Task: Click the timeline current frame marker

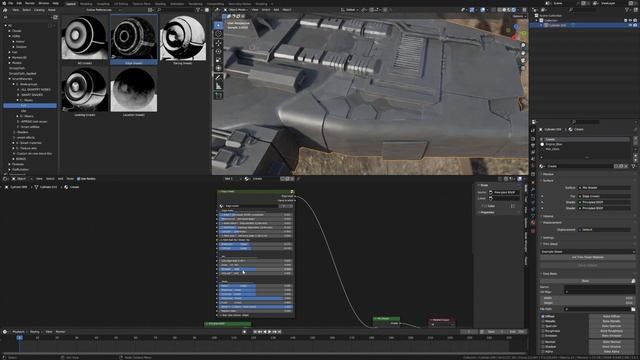Action: 19,338
